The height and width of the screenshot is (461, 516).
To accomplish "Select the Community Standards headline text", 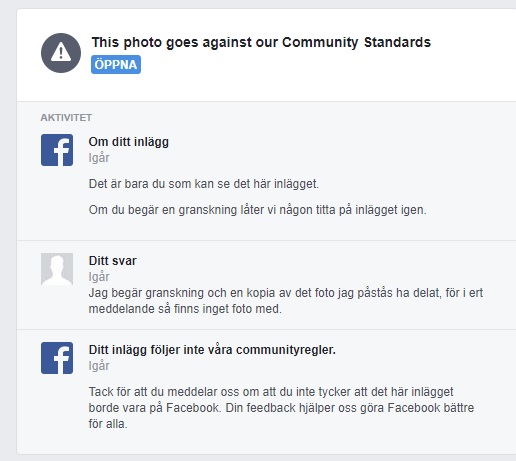I will [261, 43].
